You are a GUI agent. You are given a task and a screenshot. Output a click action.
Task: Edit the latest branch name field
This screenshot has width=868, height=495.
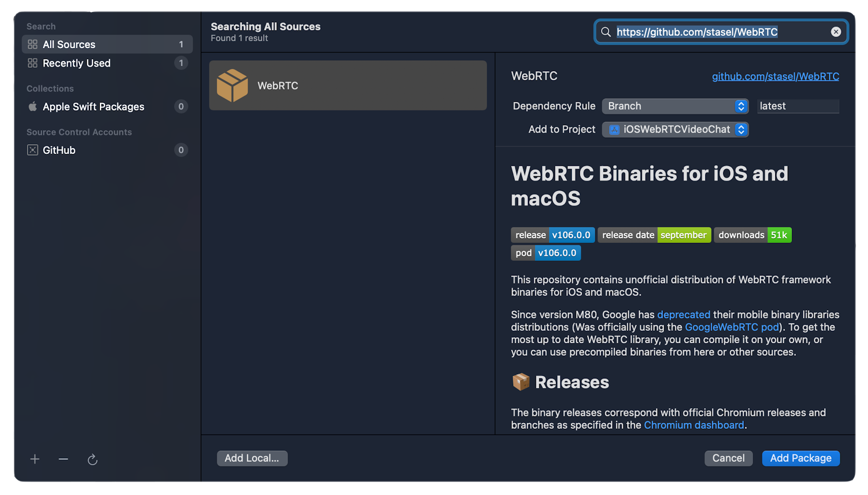click(798, 106)
